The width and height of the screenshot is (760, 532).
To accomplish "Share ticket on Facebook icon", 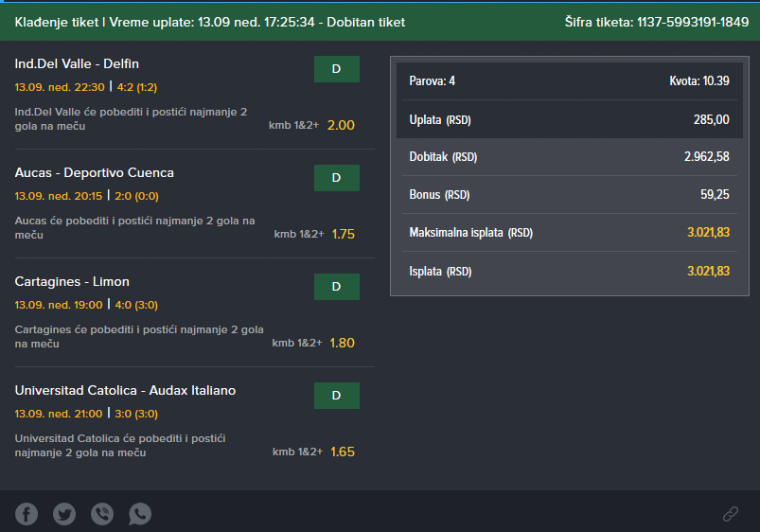I will [27, 514].
